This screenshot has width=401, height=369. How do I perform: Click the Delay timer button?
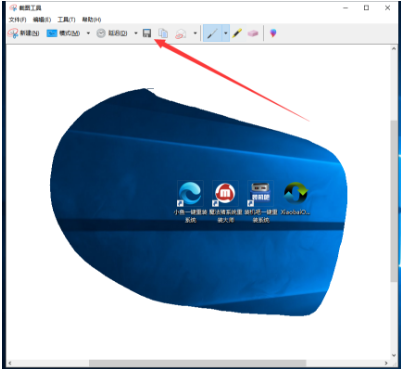112,33
